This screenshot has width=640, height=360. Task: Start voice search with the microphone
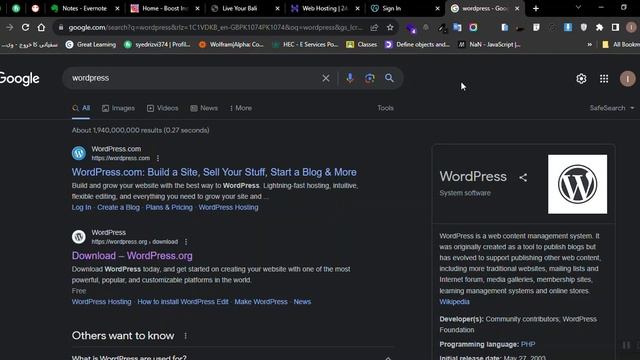point(350,78)
